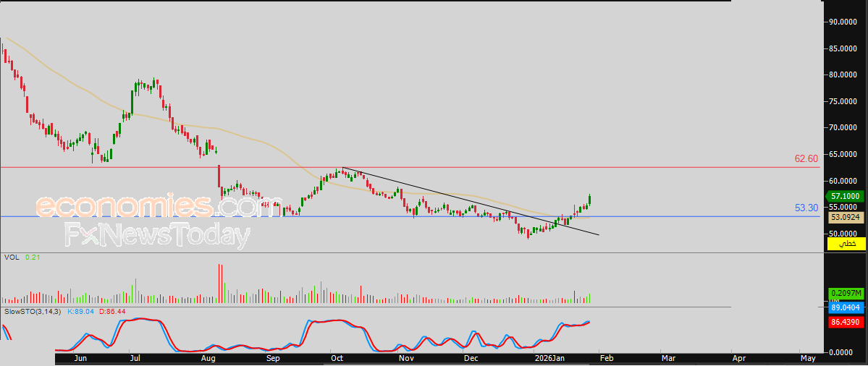Click the red 86.4390 stochastic D tag

coord(846,320)
